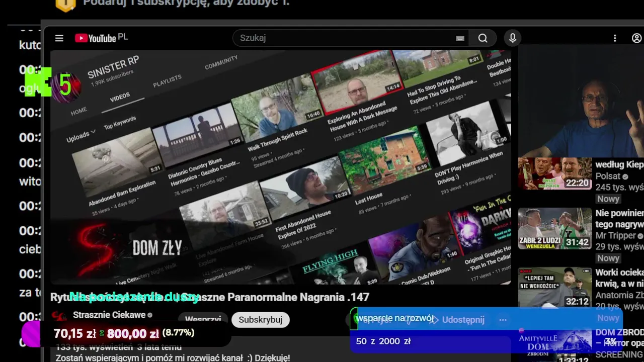Open the account profile icon
Image resolution: width=644 pixels, height=362 pixels.
click(636, 38)
